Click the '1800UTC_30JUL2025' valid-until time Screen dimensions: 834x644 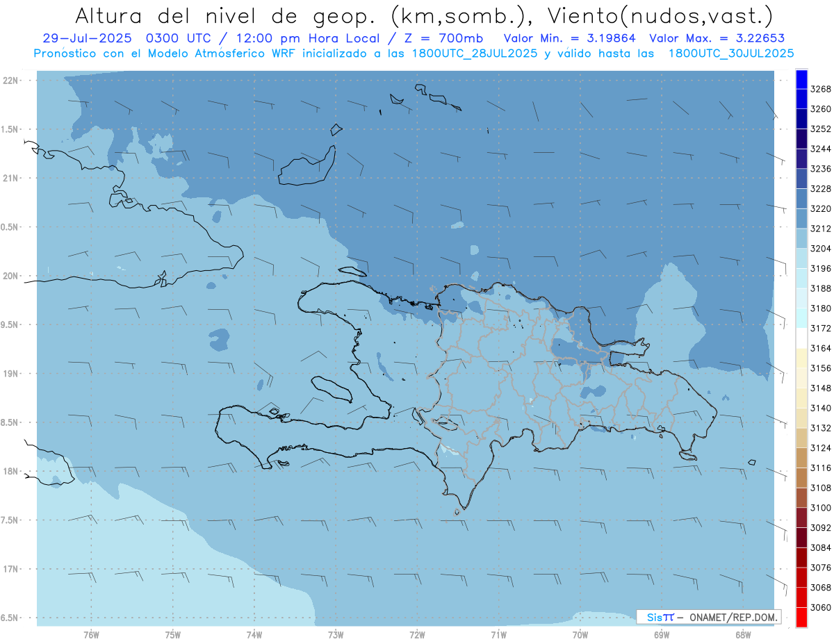coord(730,53)
